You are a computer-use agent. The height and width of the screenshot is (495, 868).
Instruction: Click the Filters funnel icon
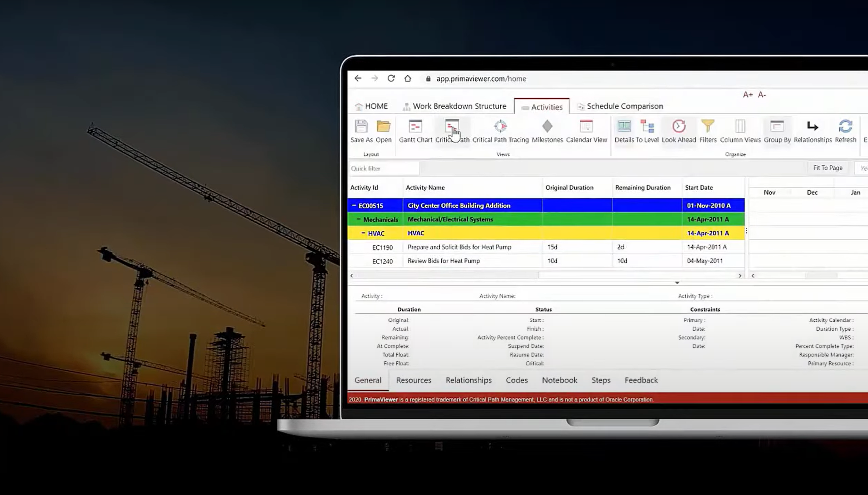[708, 126]
